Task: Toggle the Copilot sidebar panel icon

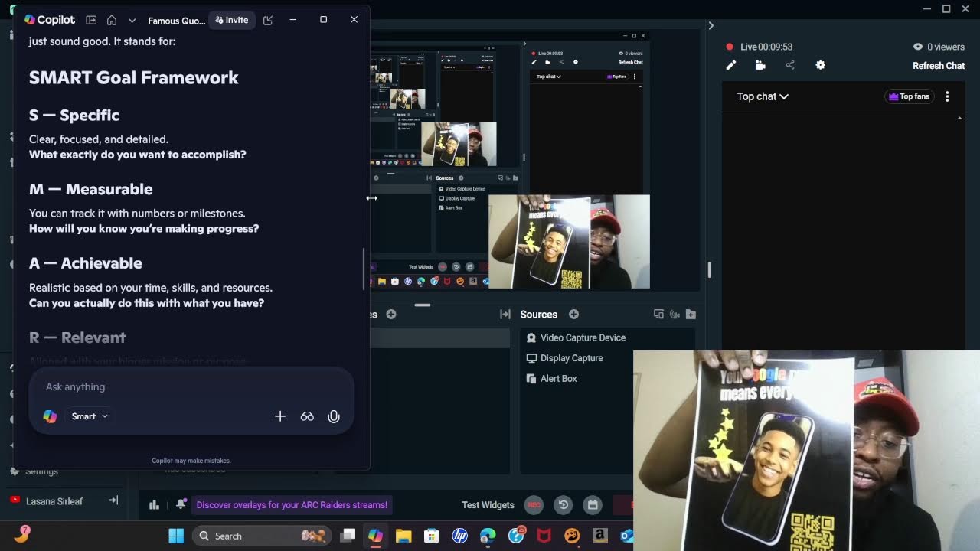Action: [x=91, y=20]
